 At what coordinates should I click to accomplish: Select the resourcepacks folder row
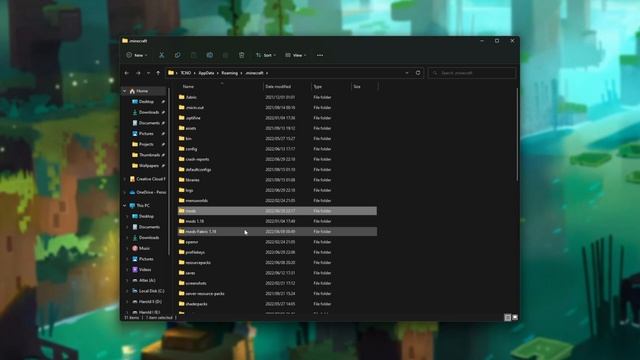[x=277, y=262]
